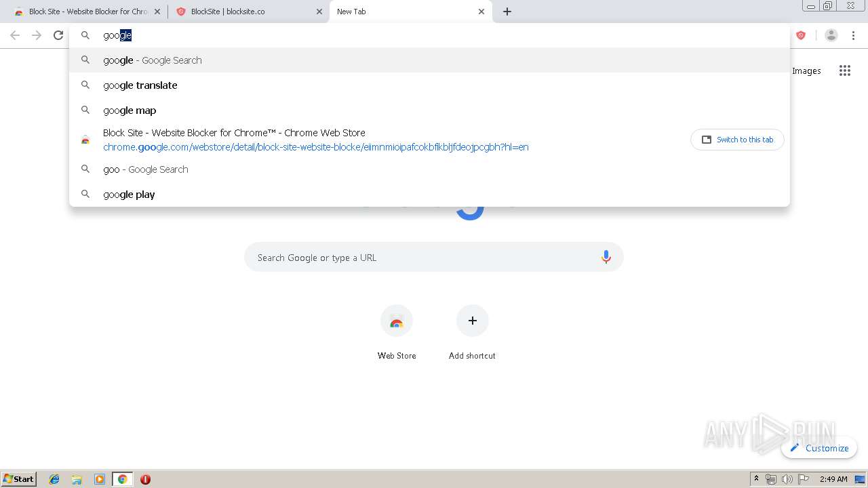Open the Web Store shortcut tile
The image size is (868, 488).
[x=397, y=321]
